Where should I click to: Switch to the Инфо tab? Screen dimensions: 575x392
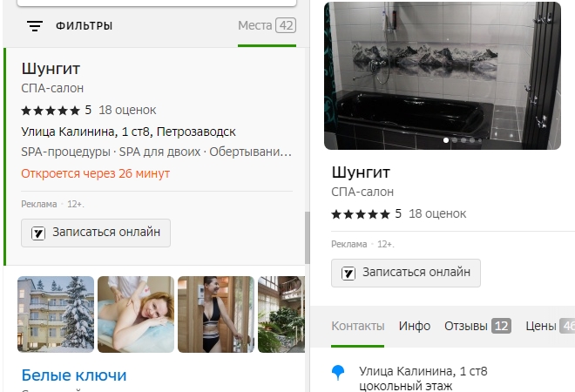(415, 326)
